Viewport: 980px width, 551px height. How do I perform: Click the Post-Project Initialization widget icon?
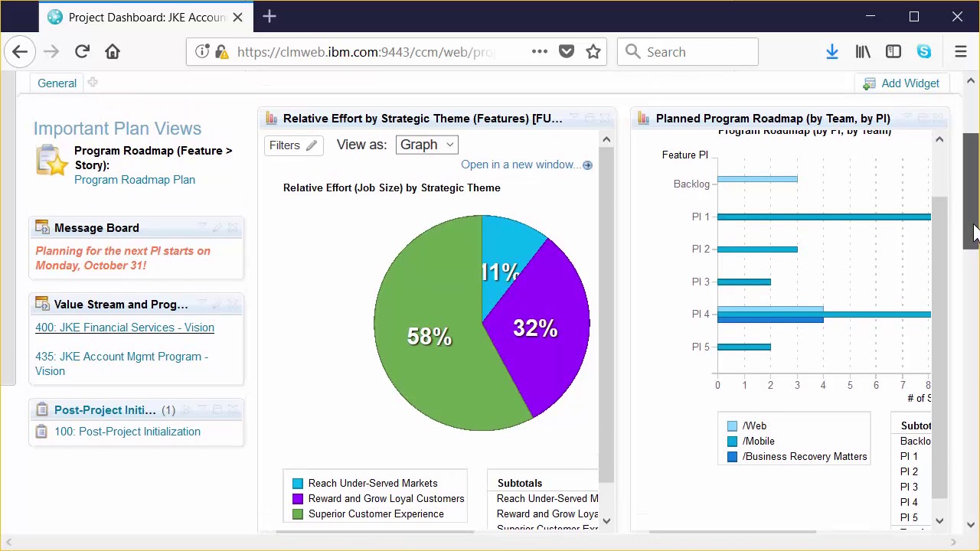[x=42, y=410]
